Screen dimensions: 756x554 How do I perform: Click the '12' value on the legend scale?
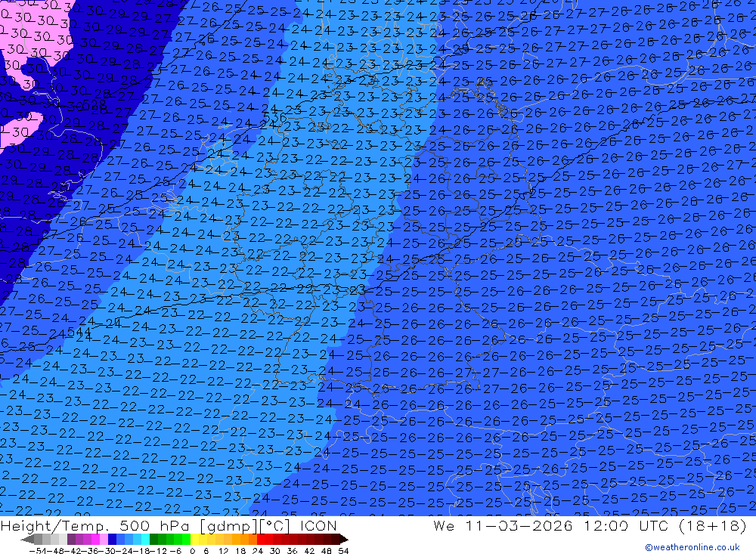click(x=223, y=551)
